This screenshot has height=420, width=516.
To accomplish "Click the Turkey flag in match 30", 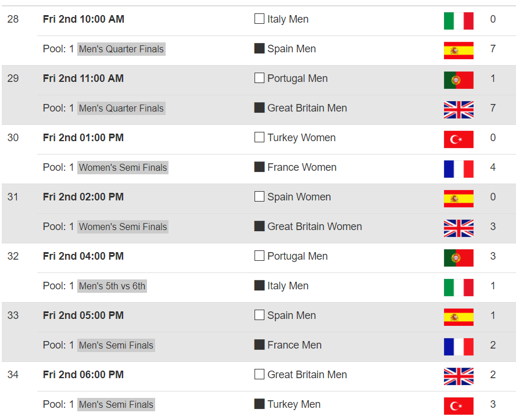I will point(458,139).
